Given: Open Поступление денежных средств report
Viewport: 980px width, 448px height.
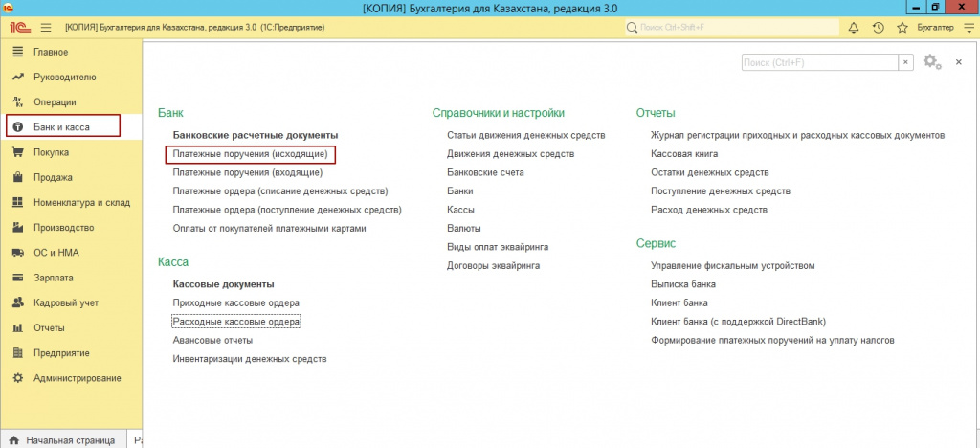Looking at the screenshot, I should (x=721, y=191).
